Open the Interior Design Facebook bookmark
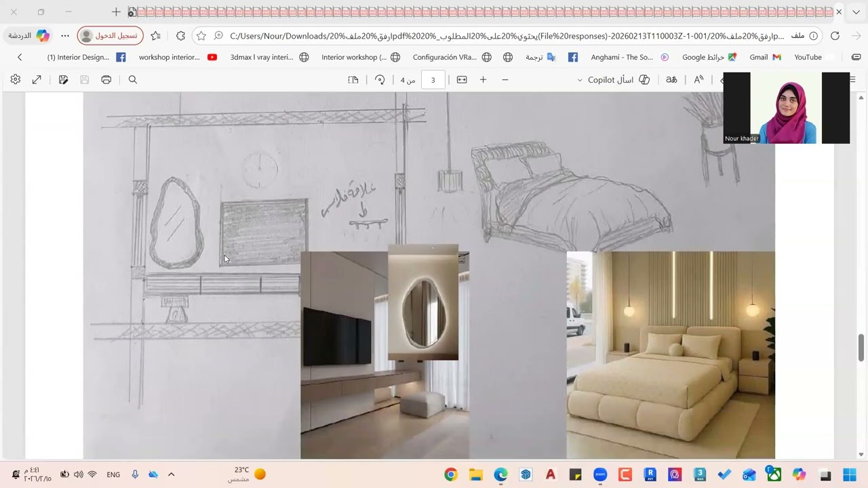868x488 pixels. (86, 58)
